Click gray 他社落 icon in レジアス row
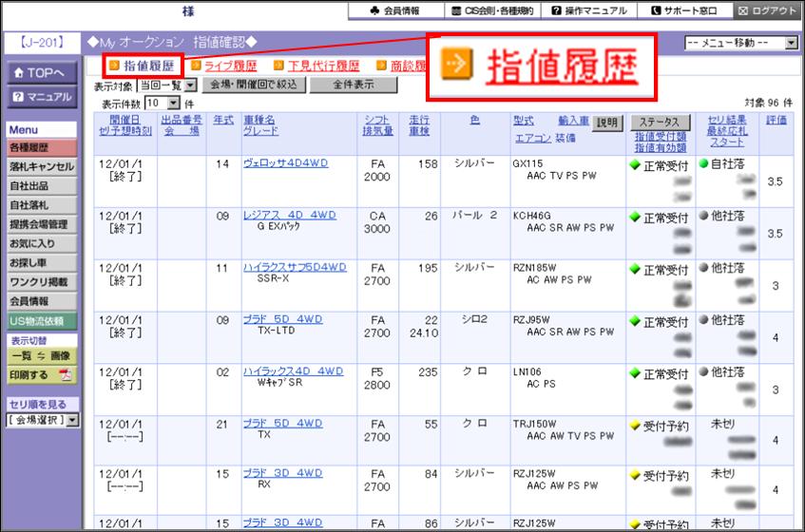 pyautogui.click(x=703, y=216)
